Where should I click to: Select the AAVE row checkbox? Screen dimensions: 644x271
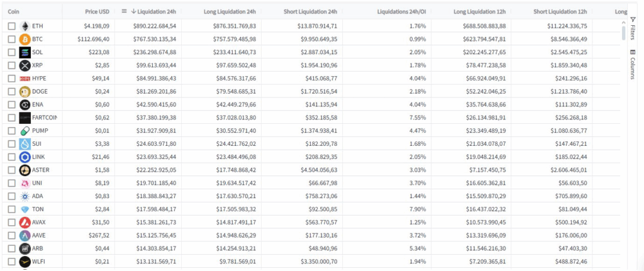[11, 235]
